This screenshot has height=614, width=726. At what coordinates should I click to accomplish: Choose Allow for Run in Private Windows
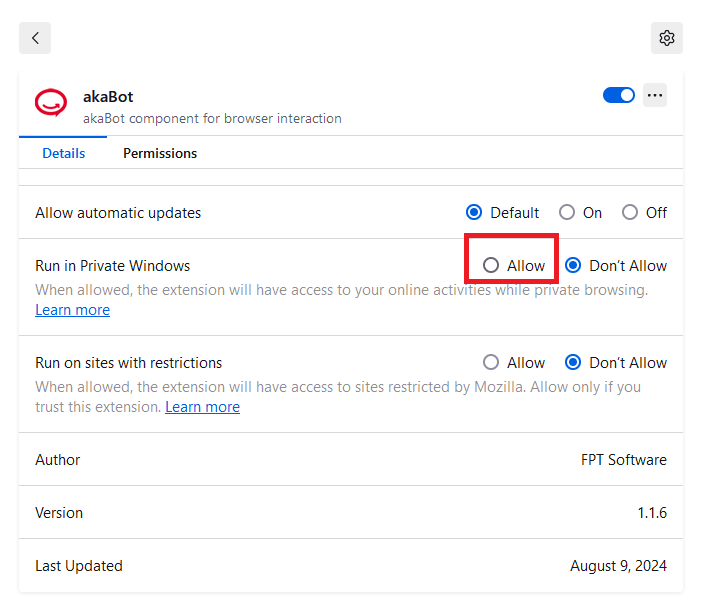(491, 265)
